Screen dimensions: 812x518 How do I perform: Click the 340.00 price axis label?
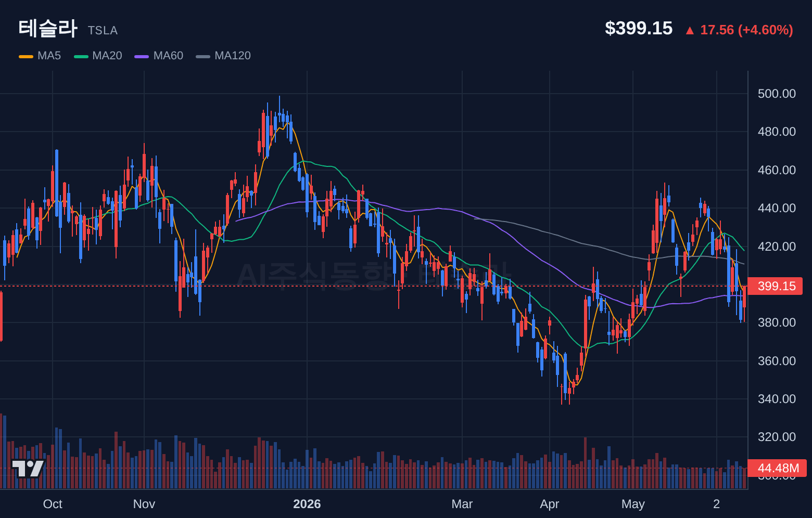[x=777, y=399]
